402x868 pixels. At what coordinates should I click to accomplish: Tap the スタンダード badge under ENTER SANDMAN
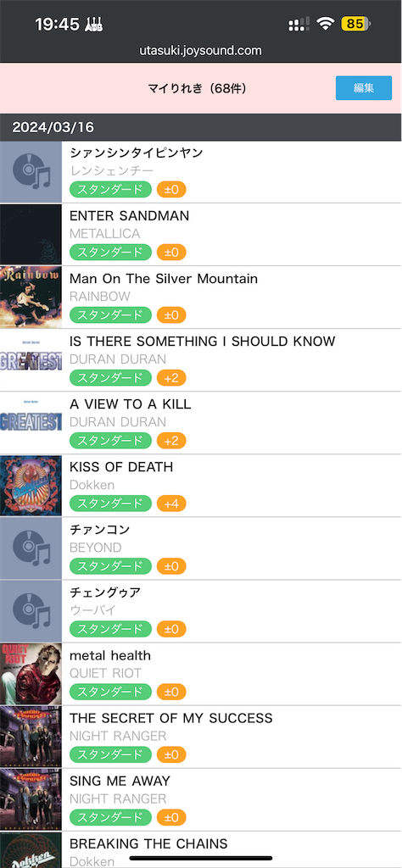110,253
